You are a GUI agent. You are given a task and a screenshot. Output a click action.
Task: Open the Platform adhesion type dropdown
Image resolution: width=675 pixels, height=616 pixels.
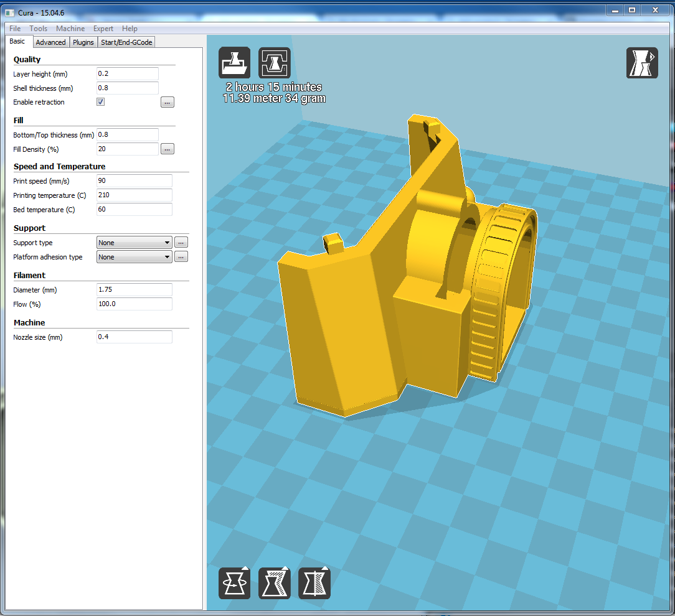tap(134, 257)
